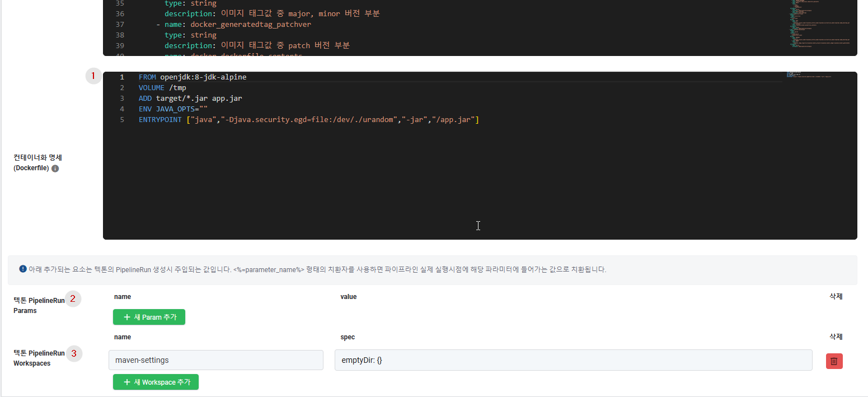This screenshot has height=397, width=868.
Task: Click the minimap of the upper YAML editor
Action: (819, 28)
